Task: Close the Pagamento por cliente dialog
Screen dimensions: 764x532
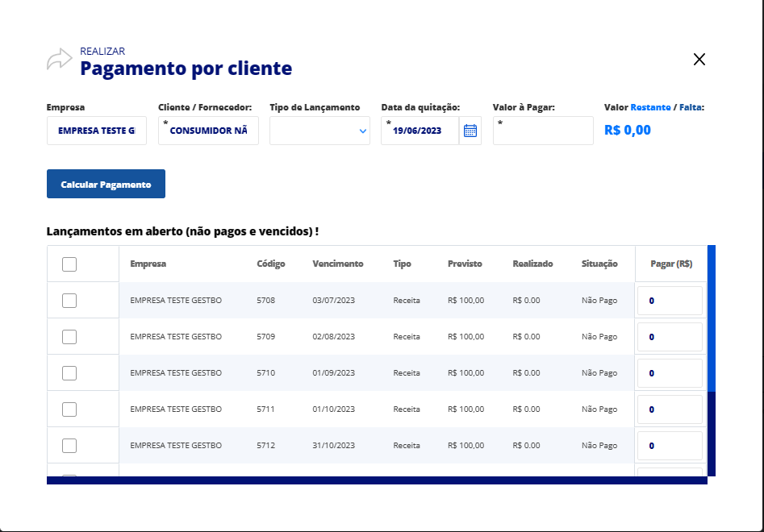Action: (x=699, y=59)
